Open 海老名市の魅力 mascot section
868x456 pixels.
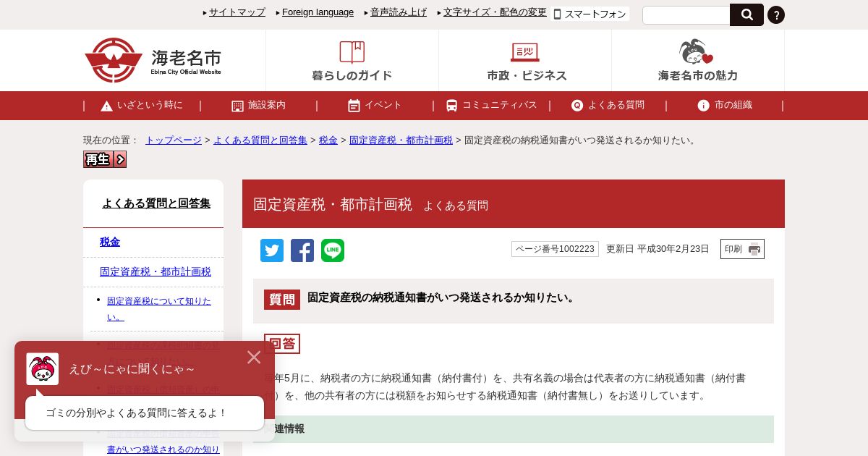(698, 61)
